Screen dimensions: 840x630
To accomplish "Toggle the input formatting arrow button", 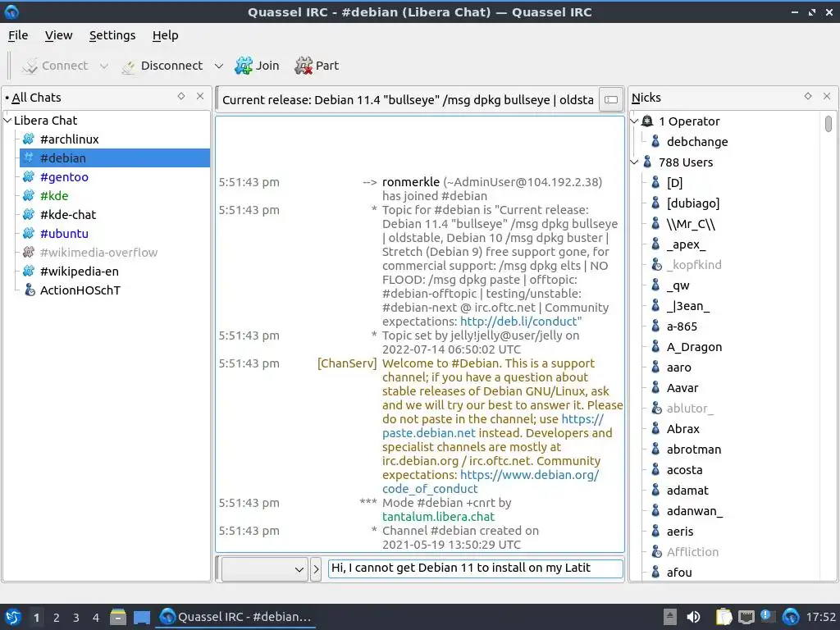I will tap(316, 569).
